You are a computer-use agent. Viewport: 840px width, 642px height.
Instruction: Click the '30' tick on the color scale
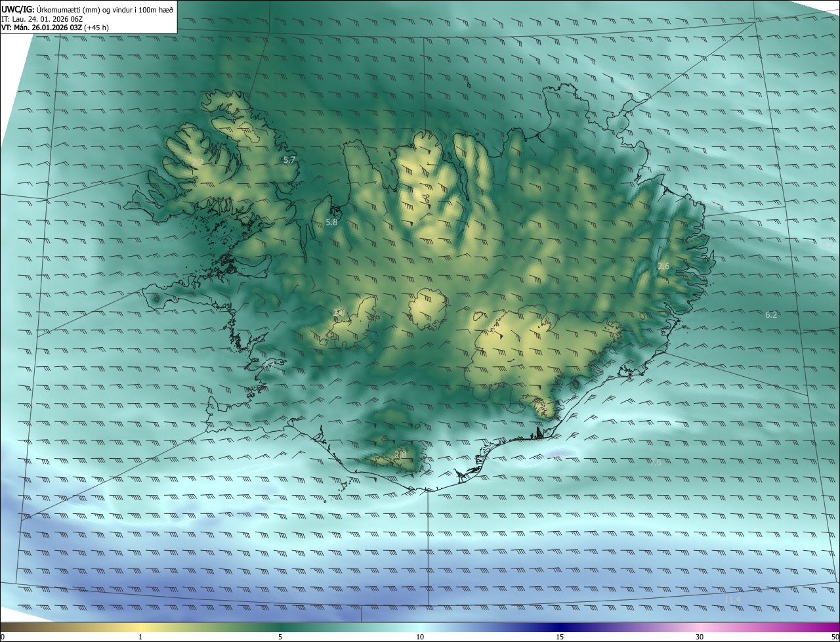tap(700, 637)
